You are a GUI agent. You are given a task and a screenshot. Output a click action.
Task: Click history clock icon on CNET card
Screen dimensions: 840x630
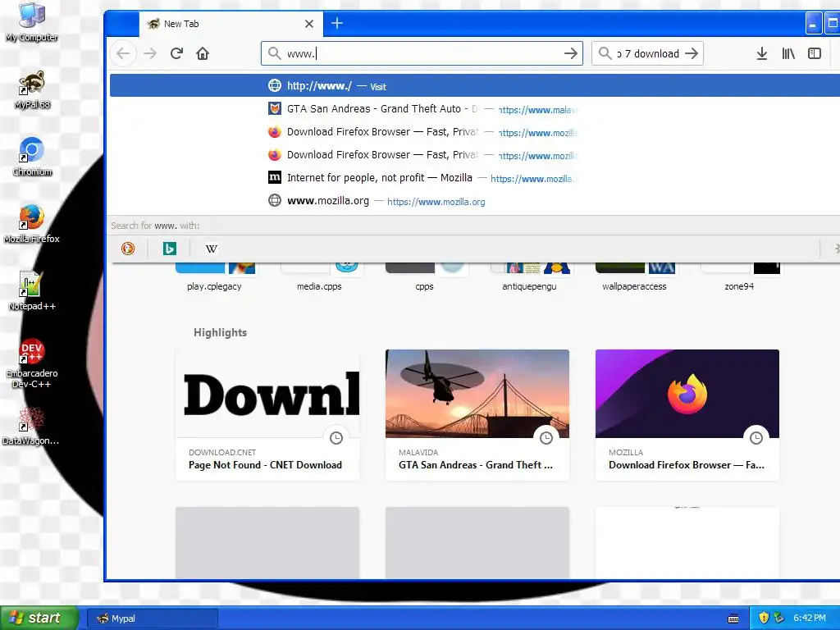(x=336, y=438)
